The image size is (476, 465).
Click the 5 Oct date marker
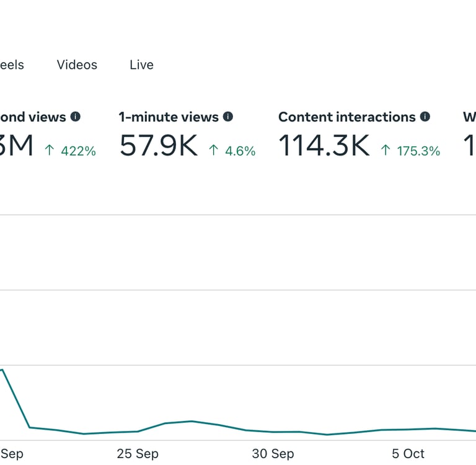408,454
